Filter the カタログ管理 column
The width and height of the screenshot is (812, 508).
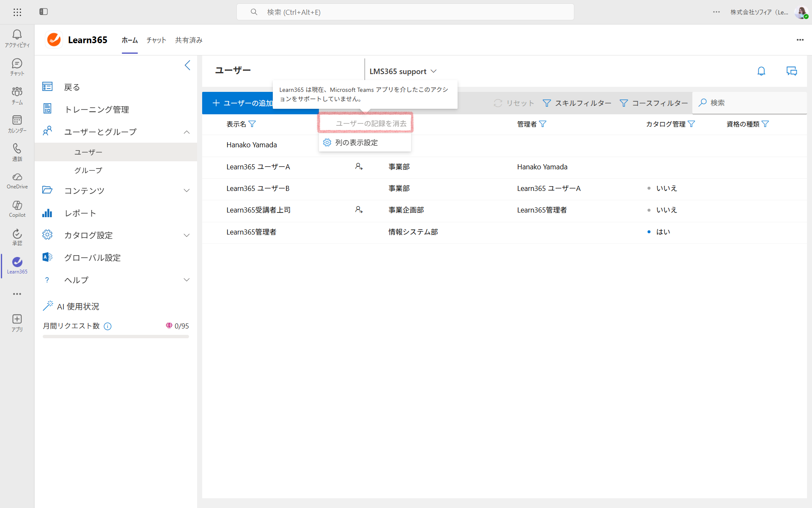pos(691,124)
